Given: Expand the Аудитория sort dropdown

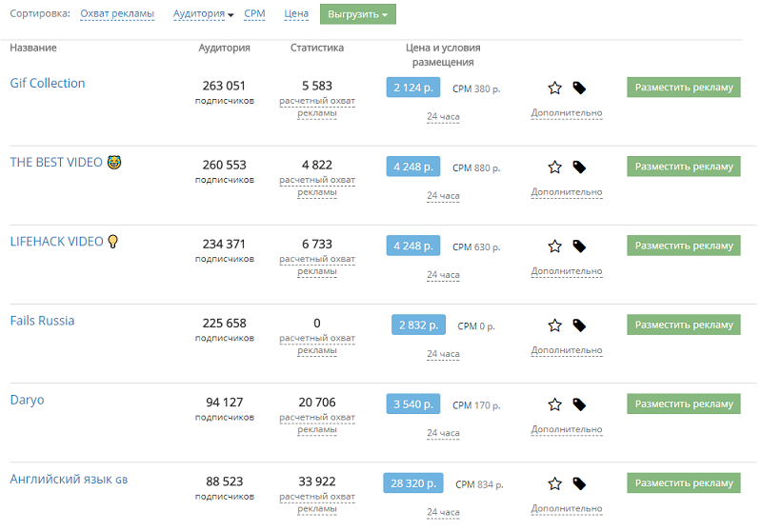Looking at the screenshot, I should (204, 14).
